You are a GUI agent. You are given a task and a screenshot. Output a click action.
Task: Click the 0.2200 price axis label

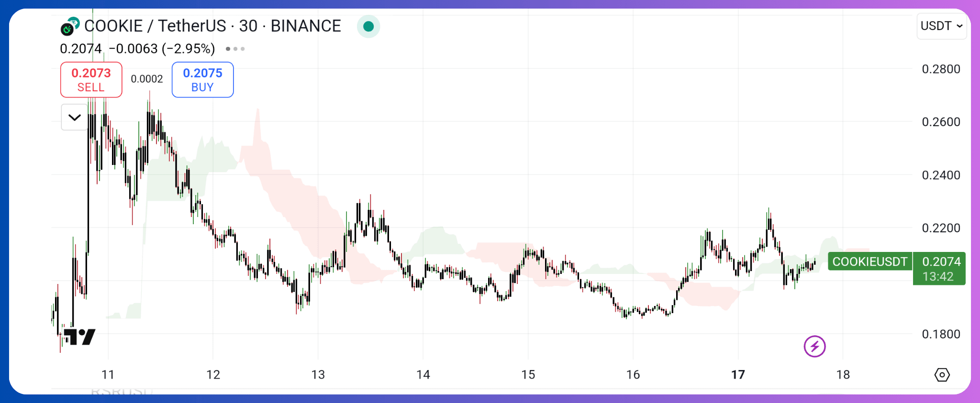(941, 228)
